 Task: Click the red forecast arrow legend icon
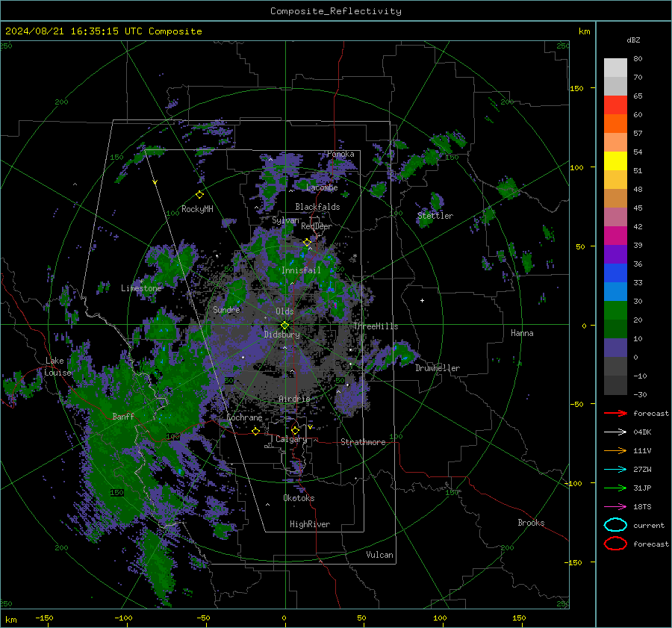615,413
